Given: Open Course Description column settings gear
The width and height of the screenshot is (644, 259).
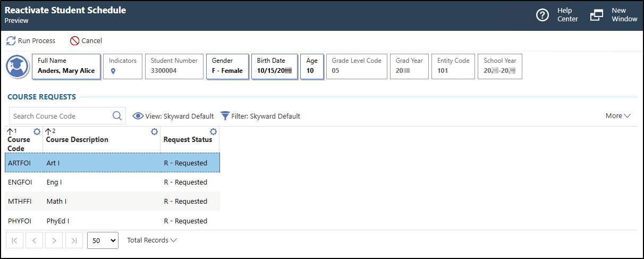Looking at the screenshot, I should (x=154, y=132).
